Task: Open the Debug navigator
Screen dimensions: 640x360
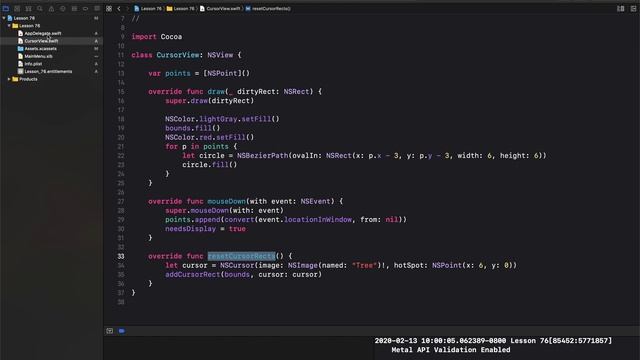Action: click(x=74, y=8)
